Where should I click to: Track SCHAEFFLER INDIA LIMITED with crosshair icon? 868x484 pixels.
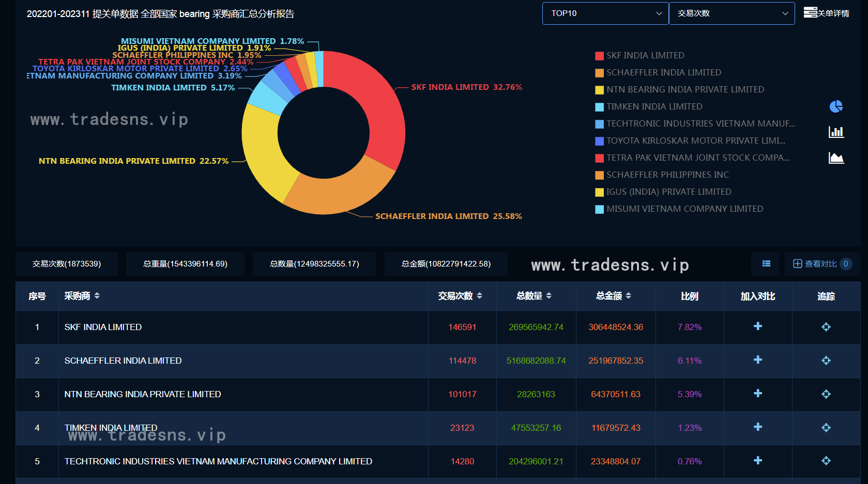(x=826, y=361)
